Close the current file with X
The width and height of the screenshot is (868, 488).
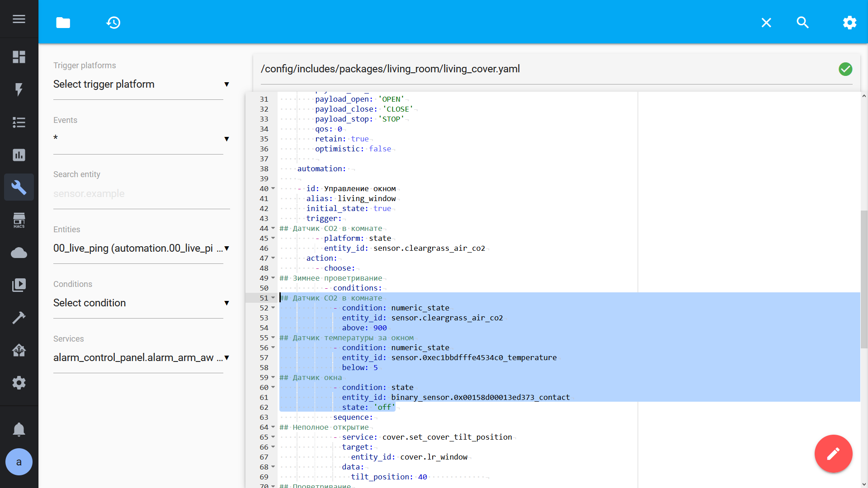[766, 23]
